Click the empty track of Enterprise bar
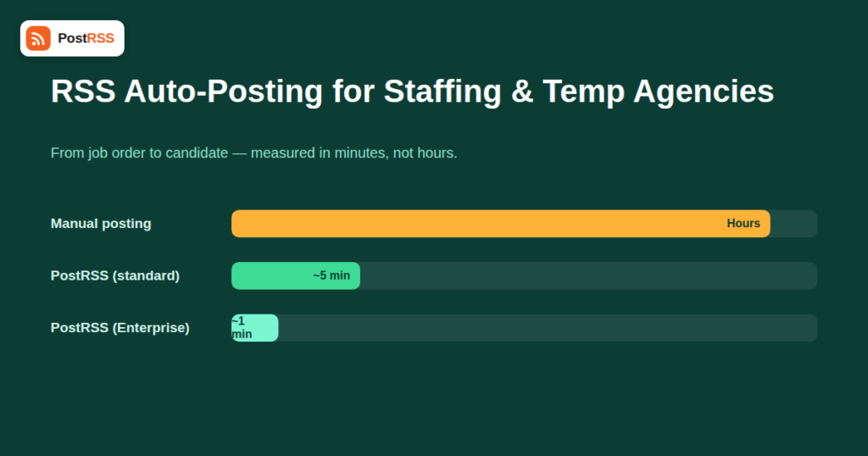The width and height of the screenshot is (868, 456). coord(548,328)
